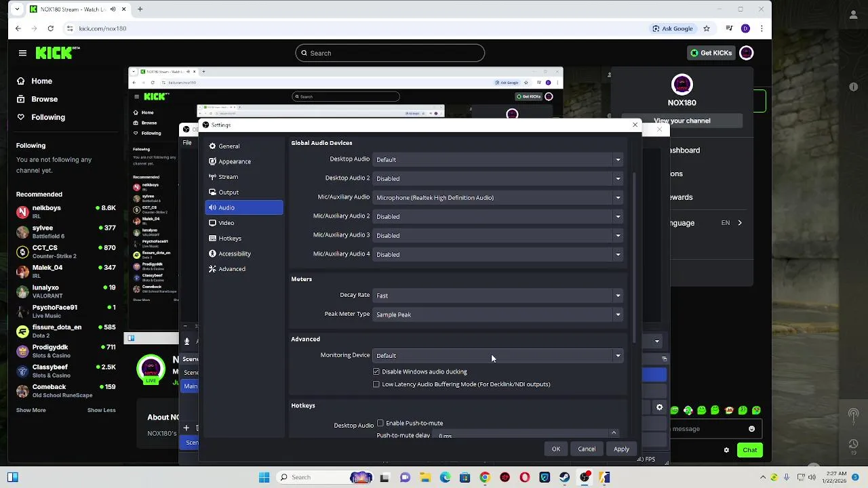Open General settings with gear icon
The width and height of the screenshot is (868, 488).
coord(243,146)
